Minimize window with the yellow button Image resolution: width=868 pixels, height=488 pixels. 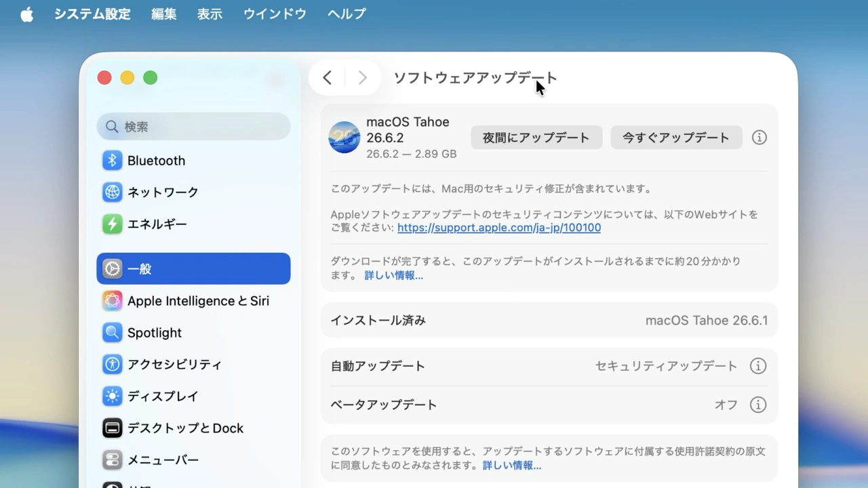tap(127, 78)
